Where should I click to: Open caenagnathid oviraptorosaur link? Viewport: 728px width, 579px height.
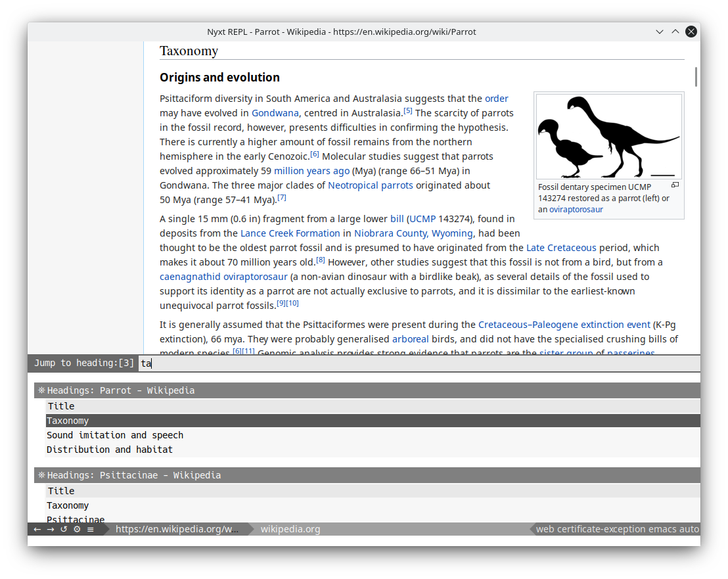tap(223, 277)
